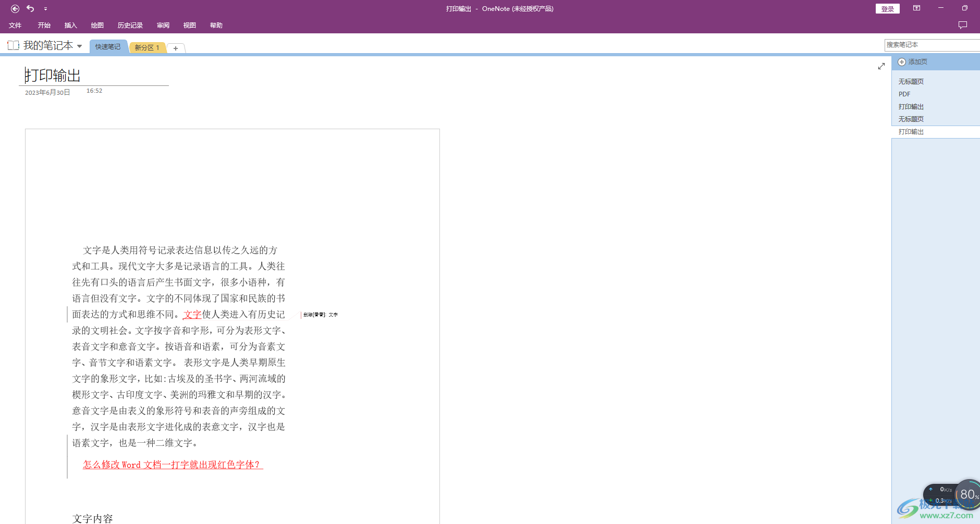The height and width of the screenshot is (524, 980).
Task: Click the page title 打印输出
Action: [53, 76]
